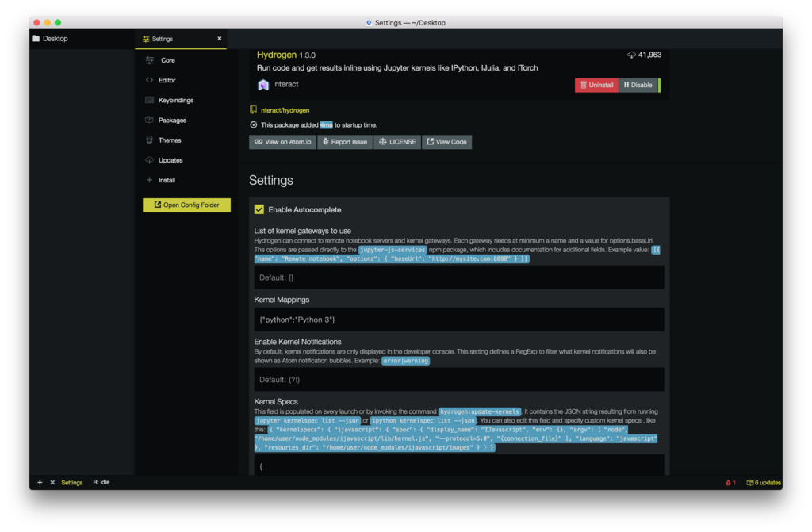Screen dimensions: 812x532
Task: Open nteract author link
Action: click(x=286, y=84)
